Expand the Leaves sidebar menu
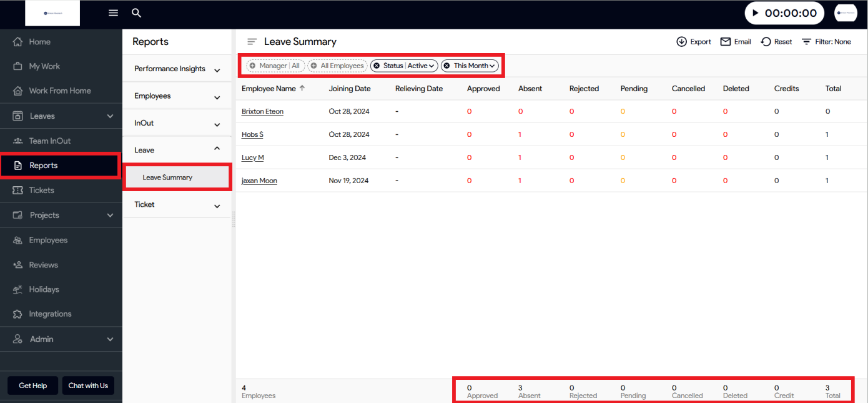The height and width of the screenshot is (403, 868). (x=110, y=116)
